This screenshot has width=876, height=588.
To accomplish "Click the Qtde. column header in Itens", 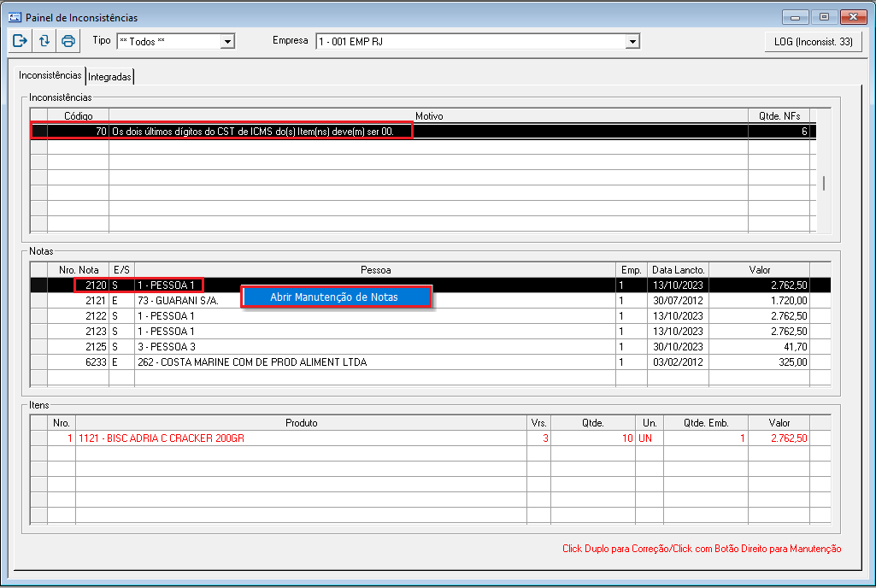I will (593, 423).
